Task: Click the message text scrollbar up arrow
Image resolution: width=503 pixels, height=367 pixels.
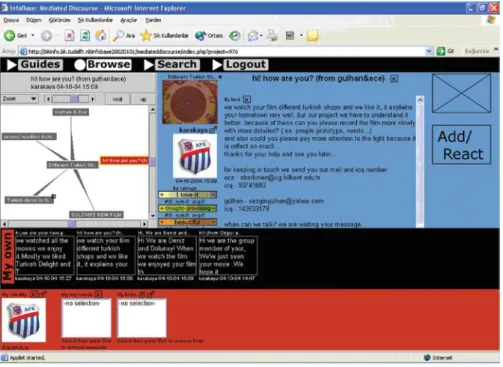Action: coord(420,99)
